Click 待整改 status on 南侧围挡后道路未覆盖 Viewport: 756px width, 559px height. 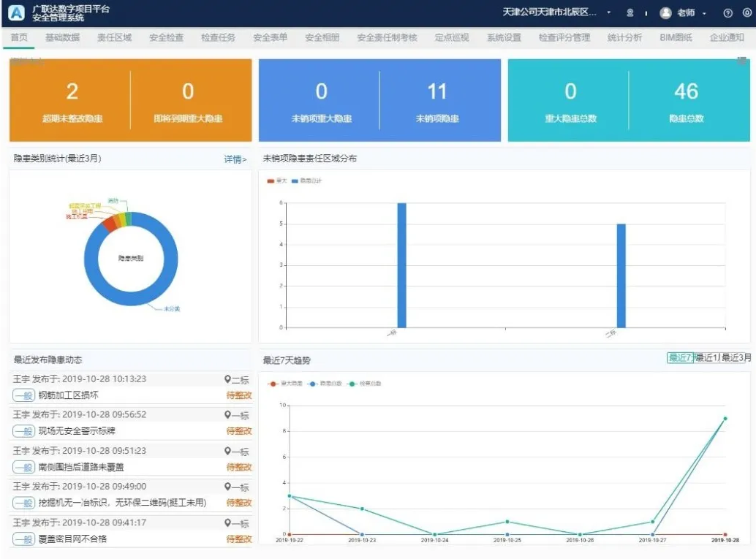(239, 468)
